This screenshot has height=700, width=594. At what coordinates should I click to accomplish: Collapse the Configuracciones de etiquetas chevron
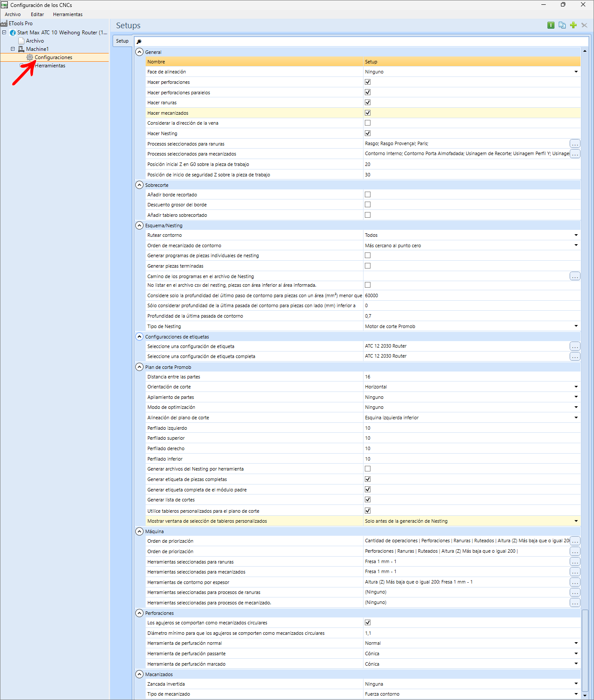click(x=139, y=336)
